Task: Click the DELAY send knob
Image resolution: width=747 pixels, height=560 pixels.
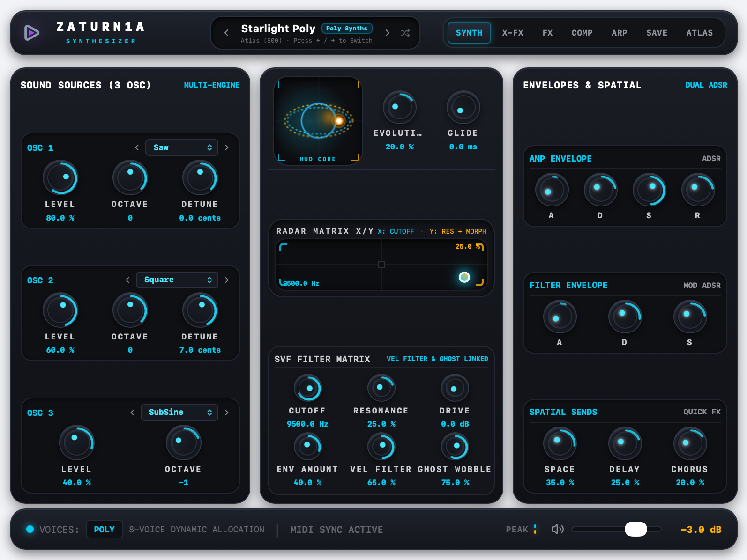Action: 625,444
